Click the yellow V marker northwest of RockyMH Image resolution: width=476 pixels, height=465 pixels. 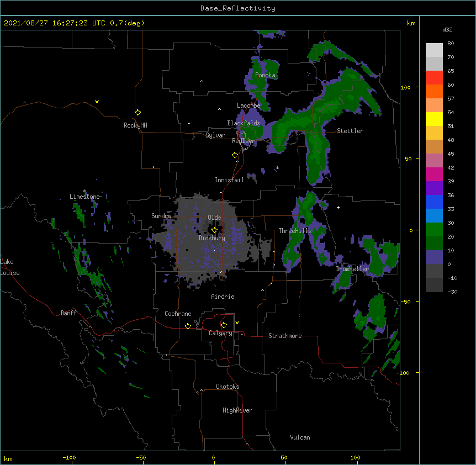coord(97,102)
